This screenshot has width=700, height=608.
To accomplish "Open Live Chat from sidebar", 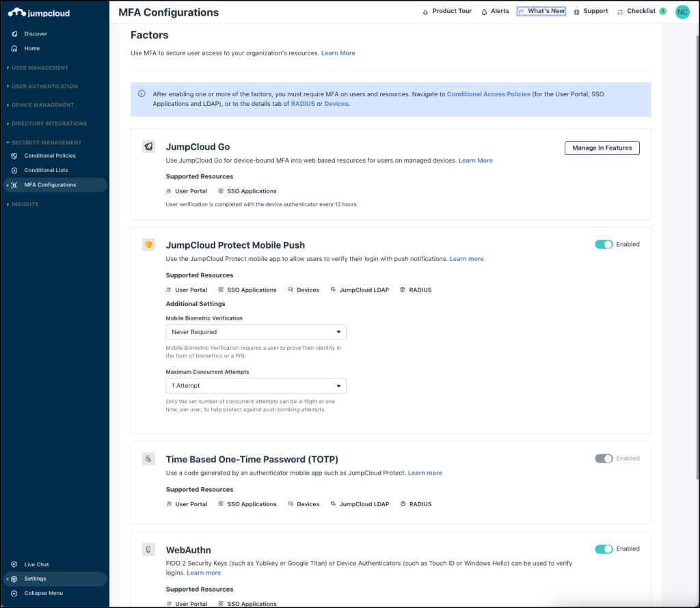I will tap(36, 564).
